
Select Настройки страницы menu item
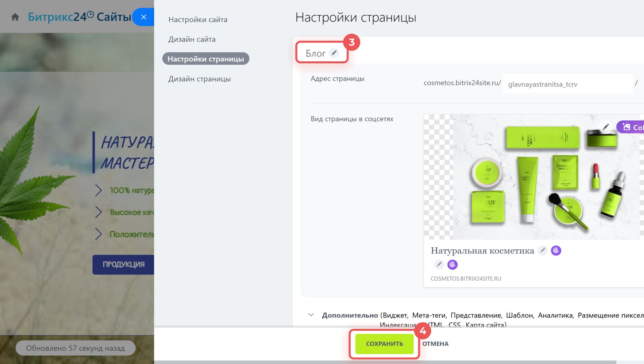click(206, 59)
